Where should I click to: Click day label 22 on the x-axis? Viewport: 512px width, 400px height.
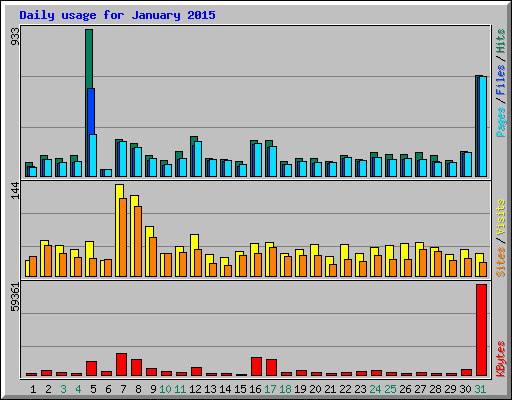pos(345,389)
